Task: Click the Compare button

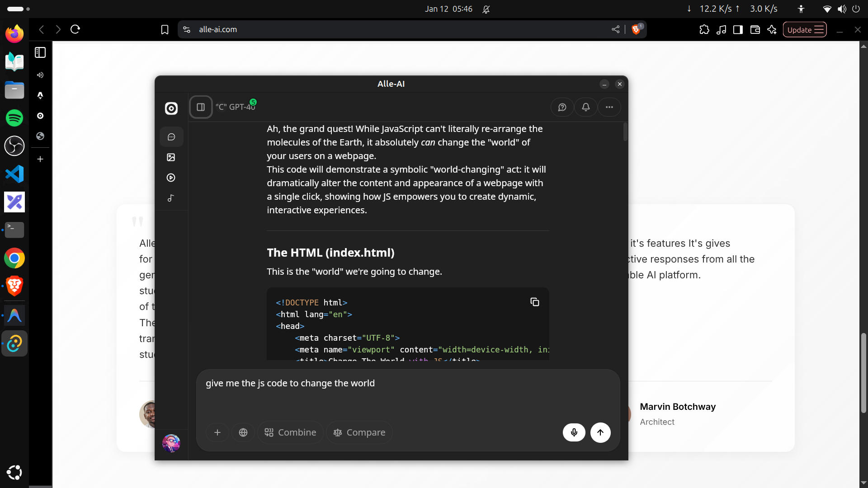Action: click(359, 432)
